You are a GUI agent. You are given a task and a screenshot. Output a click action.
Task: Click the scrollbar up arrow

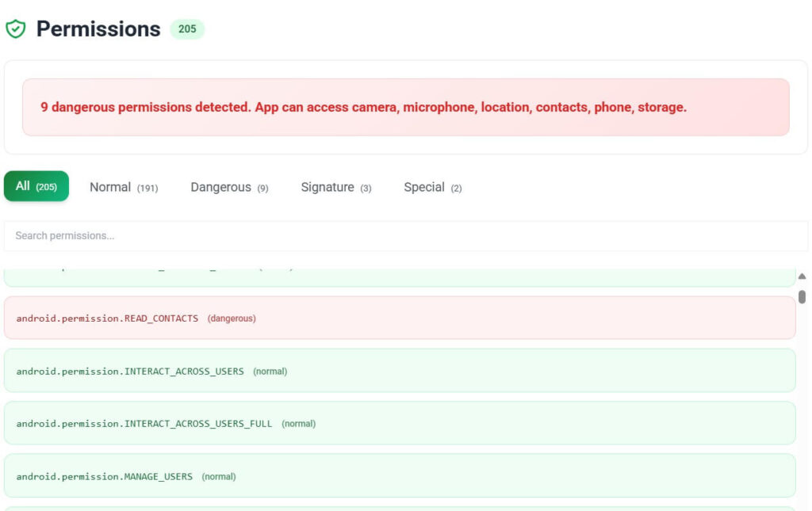point(802,276)
